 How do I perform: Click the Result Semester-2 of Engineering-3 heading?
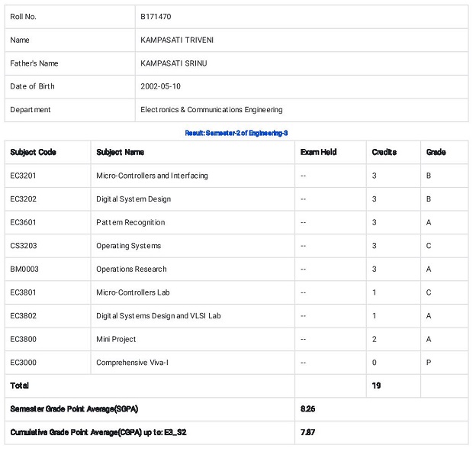236,133
